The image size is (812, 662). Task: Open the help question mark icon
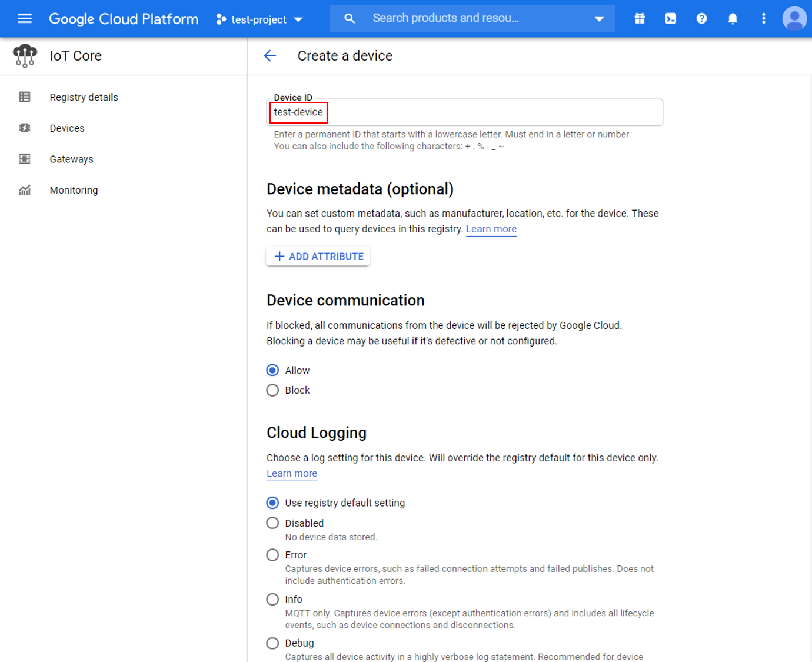tap(701, 19)
